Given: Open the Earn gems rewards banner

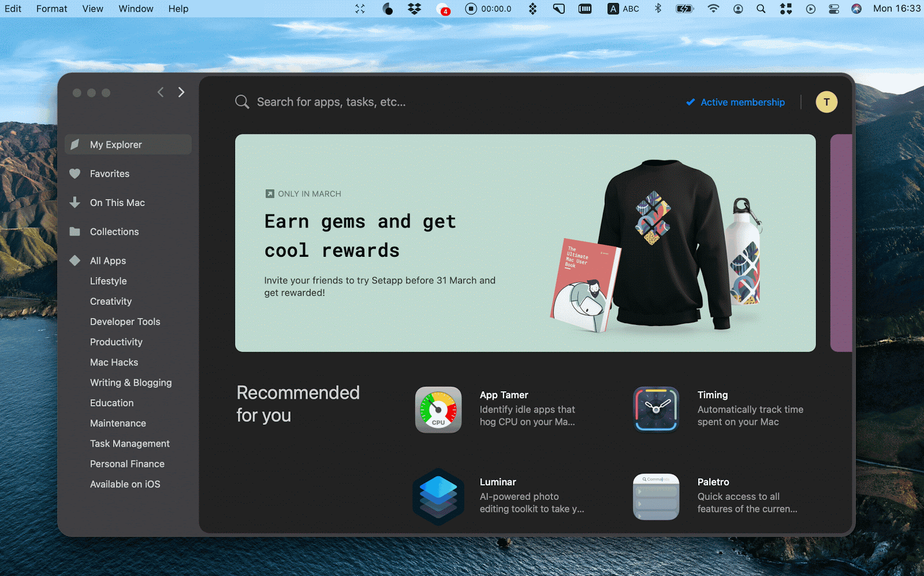Looking at the screenshot, I should 526,243.
